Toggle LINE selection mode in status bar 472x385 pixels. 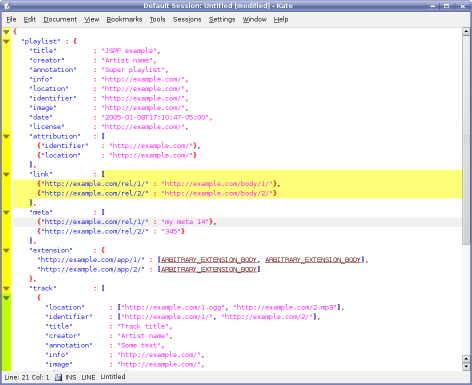(88, 377)
